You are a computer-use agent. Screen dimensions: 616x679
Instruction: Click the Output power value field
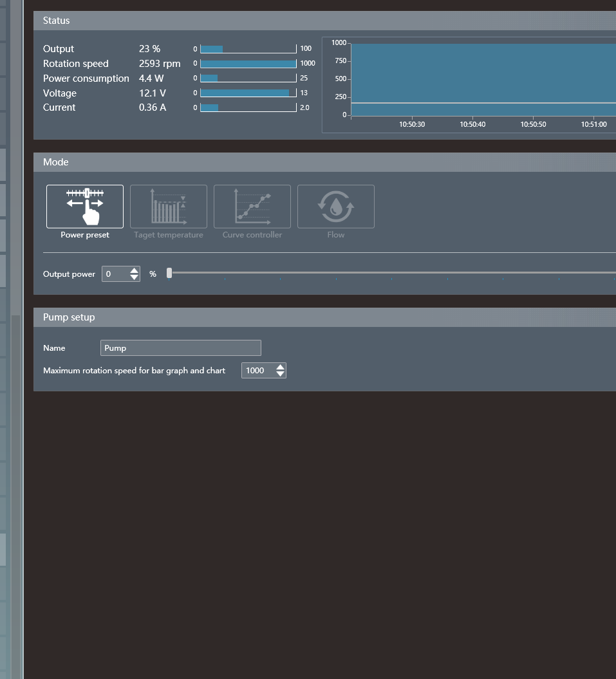[115, 274]
